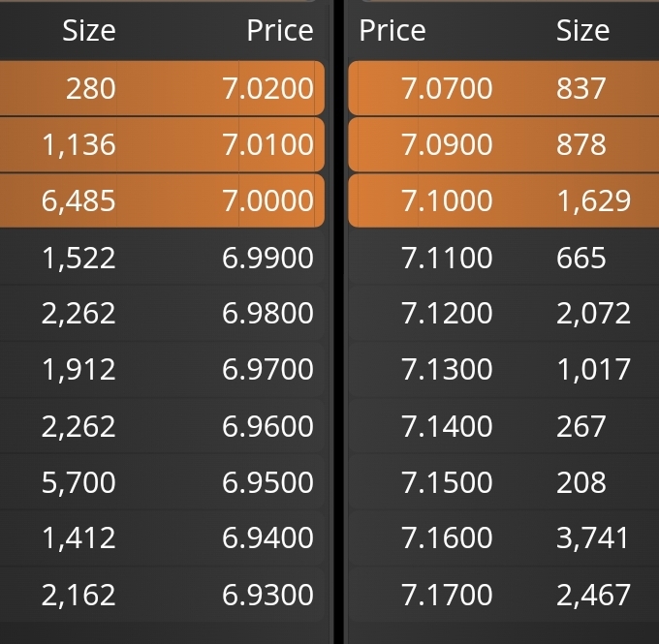659x644 pixels.
Task: Select the bid price 6.9500
Action: 267,482
